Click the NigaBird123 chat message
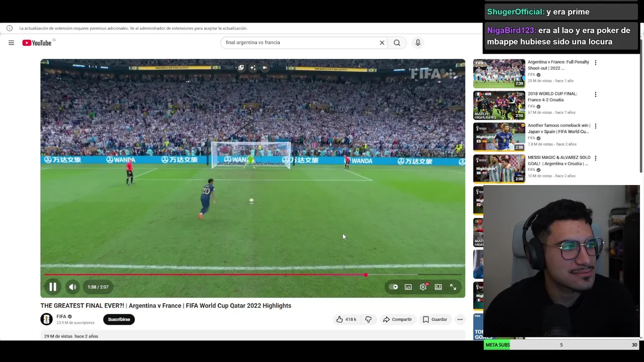This screenshot has height=362, width=644. click(561, 36)
